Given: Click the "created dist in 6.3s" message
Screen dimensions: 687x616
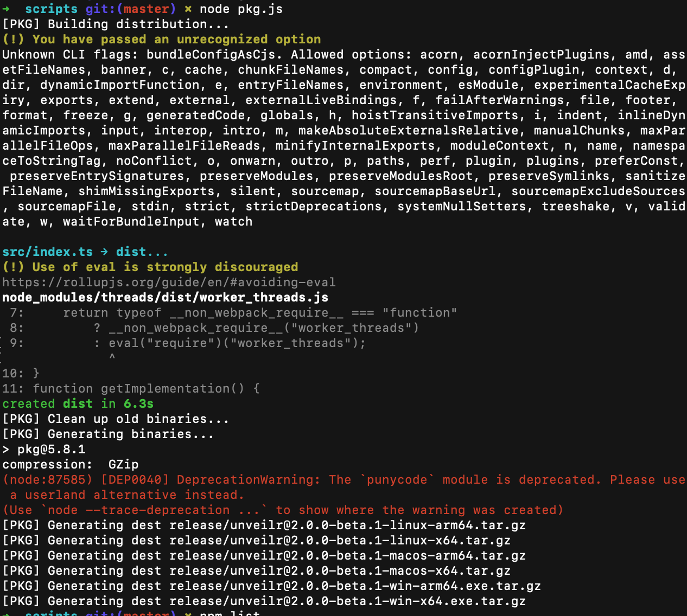Looking at the screenshot, I should click(78, 404).
